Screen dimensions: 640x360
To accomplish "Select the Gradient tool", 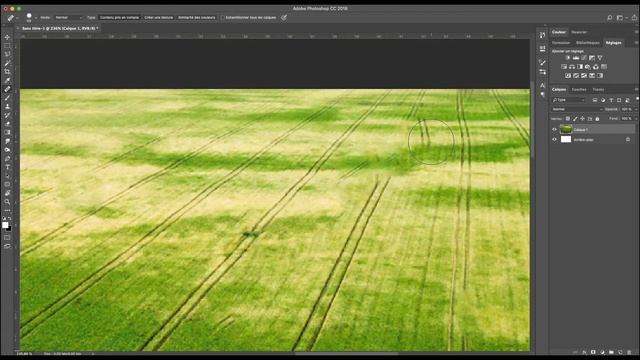I will tap(7, 132).
